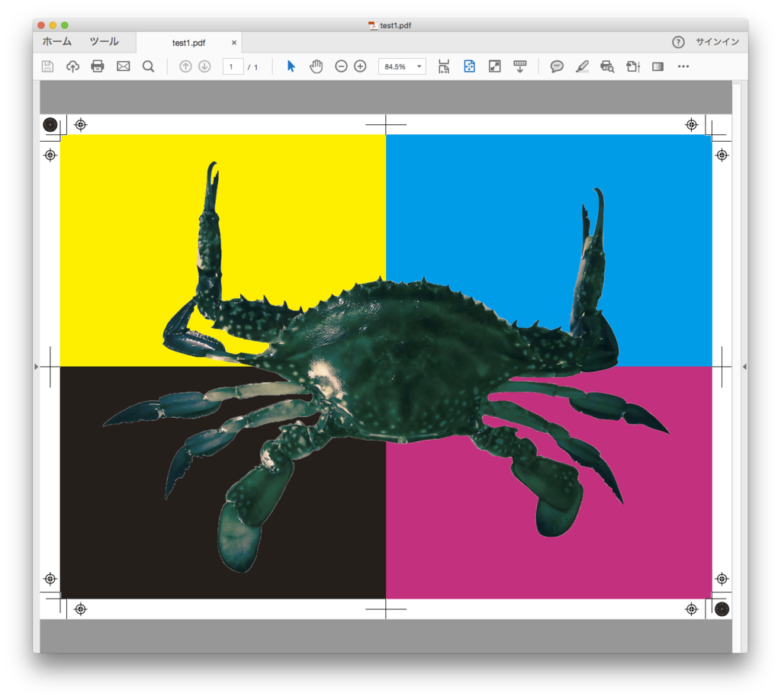Click the red window close button
The width and height of the screenshot is (781, 700).
point(41,25)
